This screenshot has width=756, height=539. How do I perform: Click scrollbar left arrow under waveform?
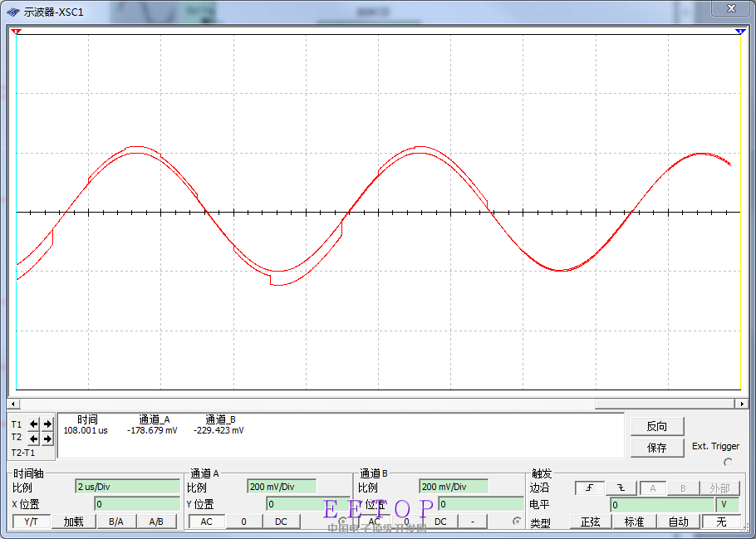(x=13, y=404)
